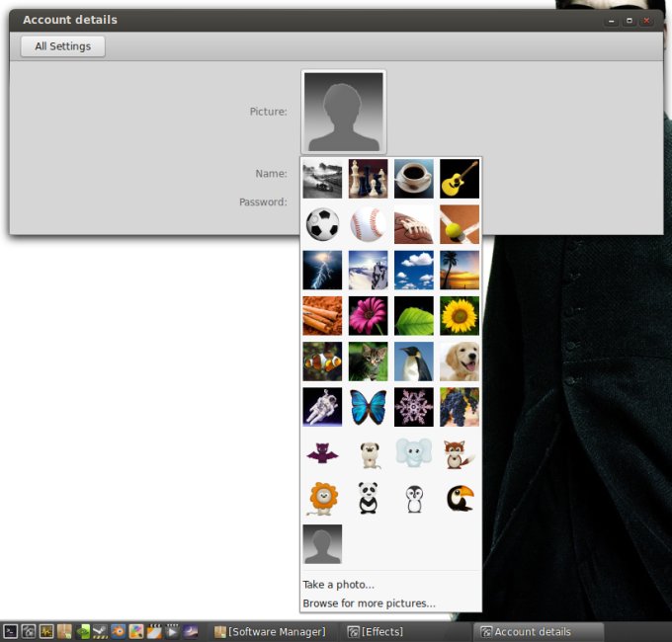Image resolution: width=672 pixels, height=642 pixels.
Task: Select the baseball avatar picture
Action: [x=369, y=224]
